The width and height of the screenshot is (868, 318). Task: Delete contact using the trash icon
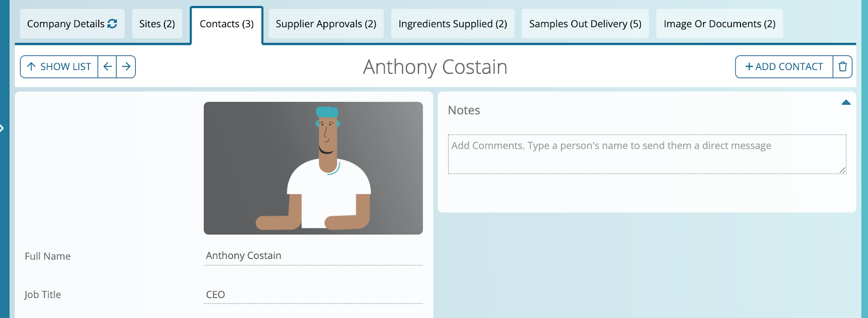point(843,67)
